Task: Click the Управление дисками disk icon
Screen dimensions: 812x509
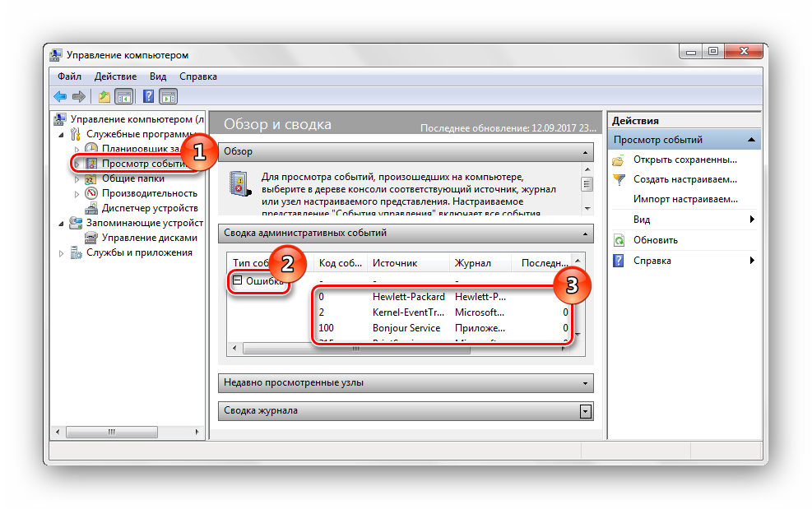Action: click(91, 238)
